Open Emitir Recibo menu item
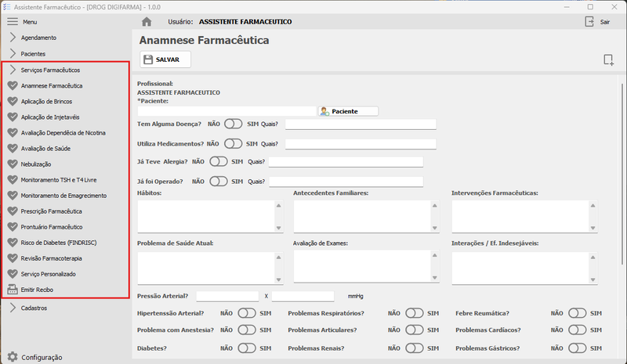This screenshot has width=627, height=364. tap(37, 290)
